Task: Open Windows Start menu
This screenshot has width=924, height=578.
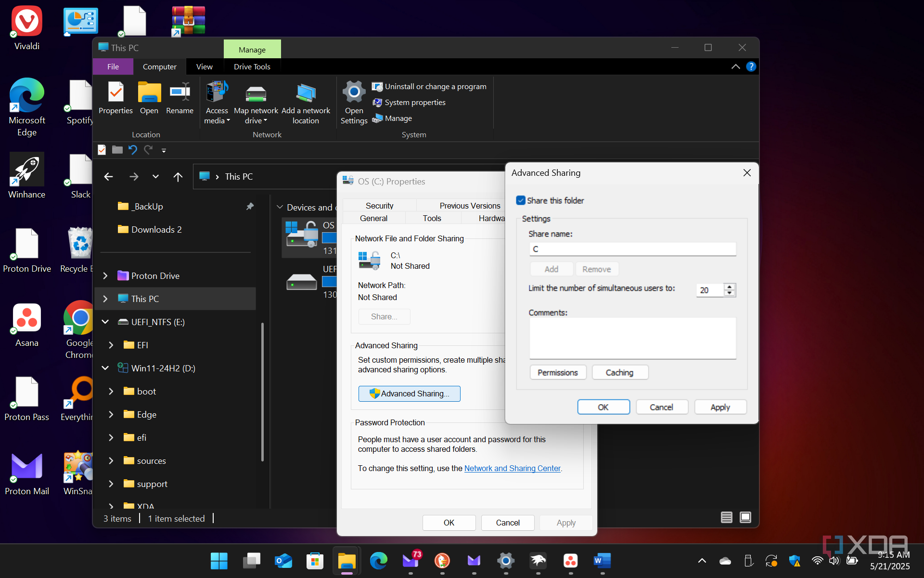Action: pyautogui.click(x=219, y=561)
